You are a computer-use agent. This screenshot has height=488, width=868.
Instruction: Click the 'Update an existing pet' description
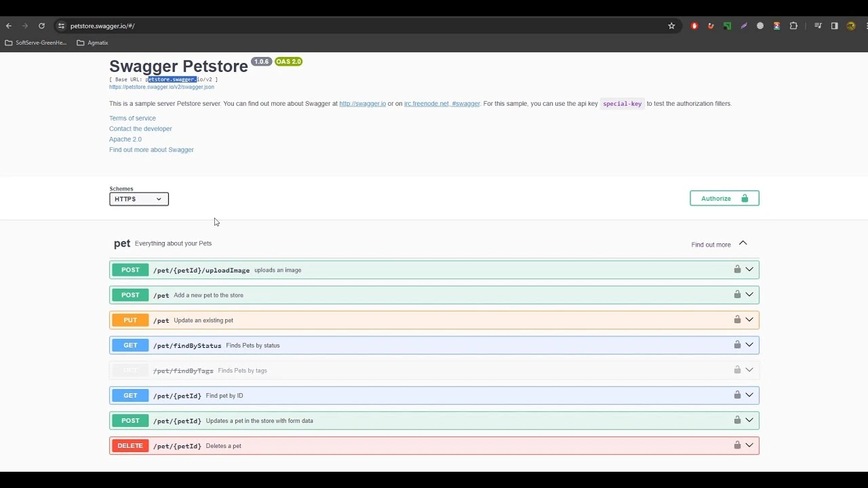[x=203, y=321]
